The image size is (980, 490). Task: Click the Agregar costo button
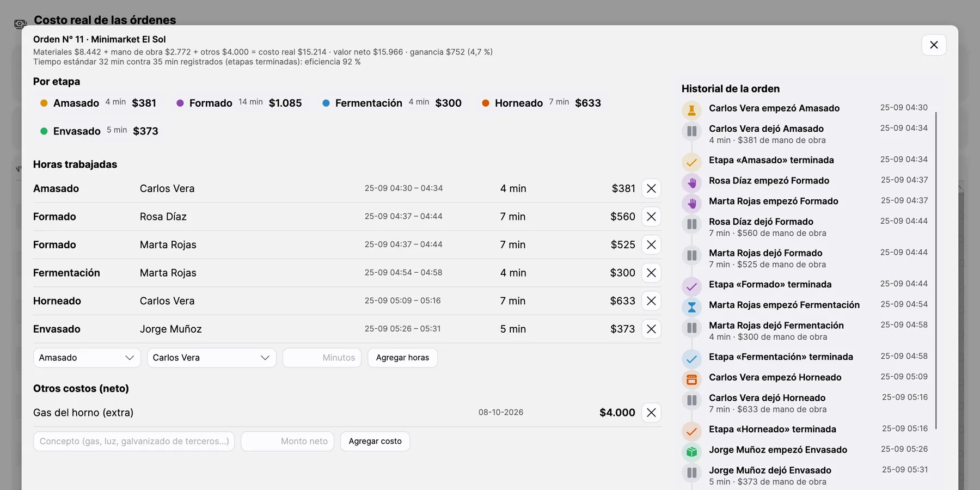[375, 441]
